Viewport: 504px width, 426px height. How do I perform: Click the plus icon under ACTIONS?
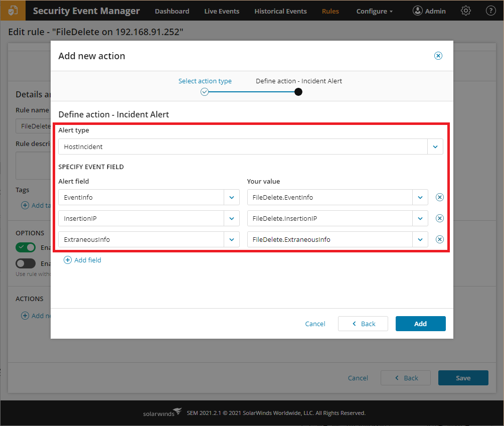point(25,316)
